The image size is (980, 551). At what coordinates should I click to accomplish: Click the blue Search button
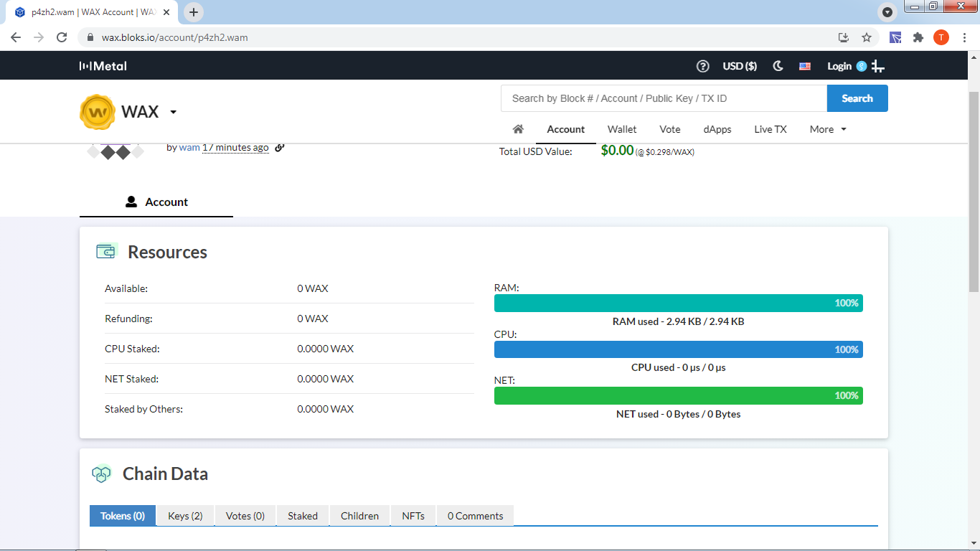(x=857, y=98)
